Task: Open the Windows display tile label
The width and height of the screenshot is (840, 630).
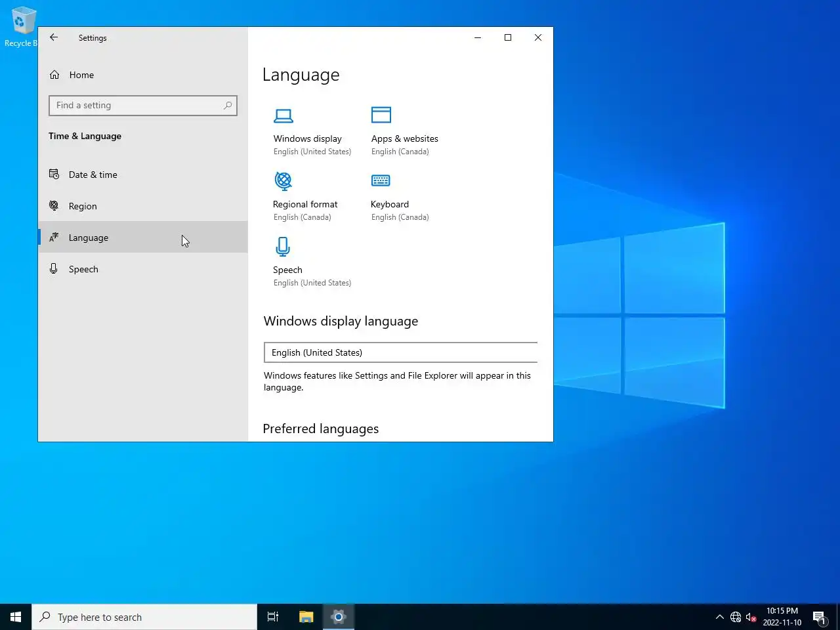Action: click(307, 138)
